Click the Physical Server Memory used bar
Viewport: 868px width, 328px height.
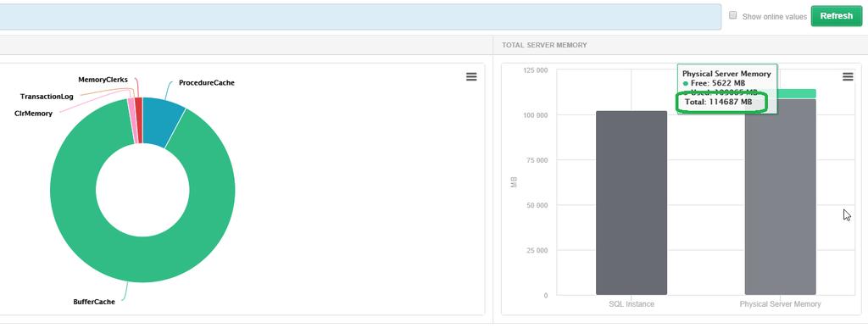coord(780,197)
